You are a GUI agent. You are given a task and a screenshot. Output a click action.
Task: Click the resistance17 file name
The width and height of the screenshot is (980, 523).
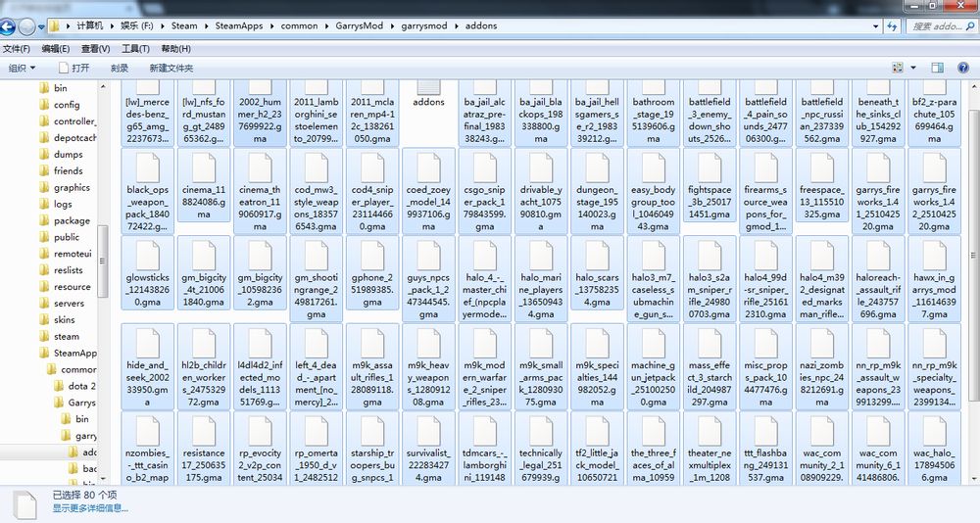tap(204, 465)
